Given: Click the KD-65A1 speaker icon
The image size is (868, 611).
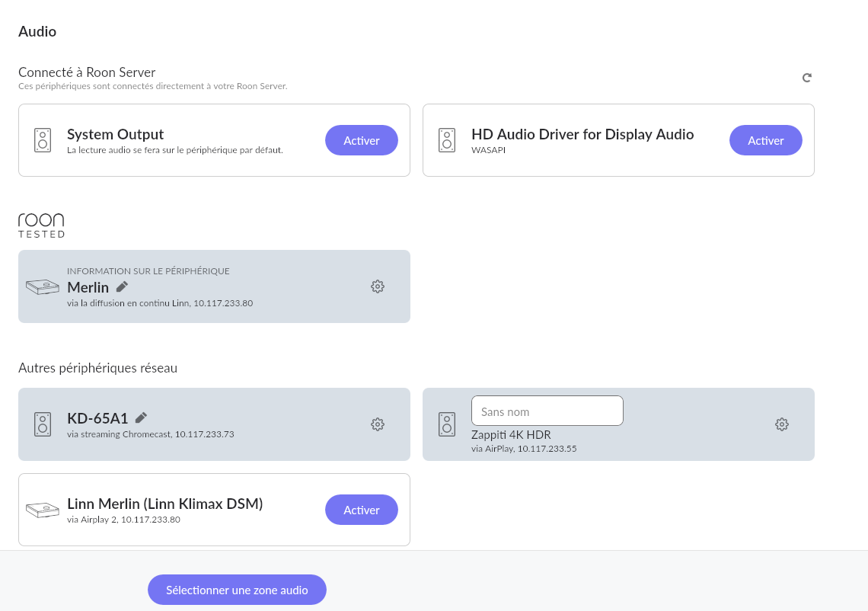Looking at the screenshot, I should point(43,424).
